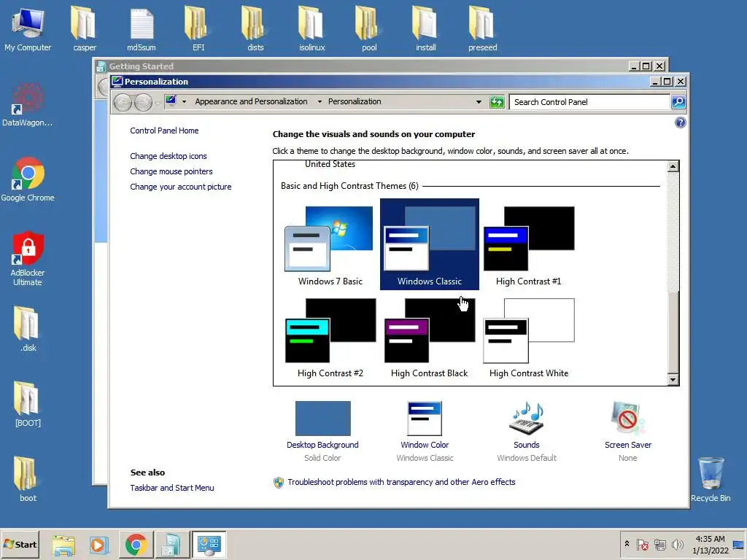Screen dimensions: 747x560
Task: Open the dists folder icon
Action: coord(255,29)
